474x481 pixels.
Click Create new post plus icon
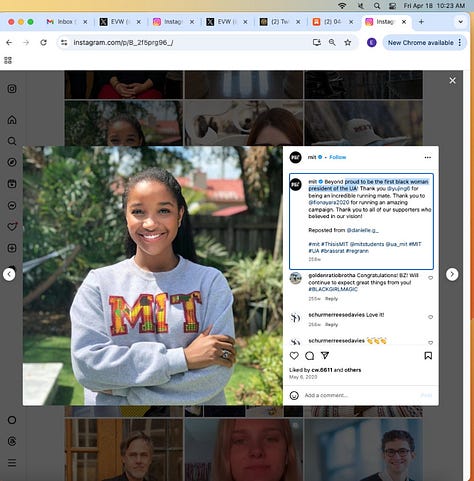point(12,248)
